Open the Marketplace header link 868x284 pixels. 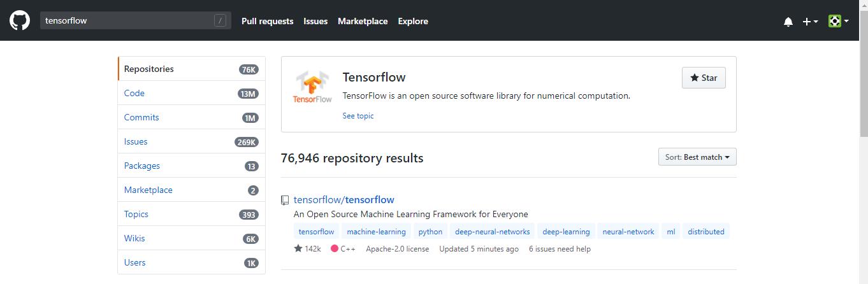click(x=363, y=21)
